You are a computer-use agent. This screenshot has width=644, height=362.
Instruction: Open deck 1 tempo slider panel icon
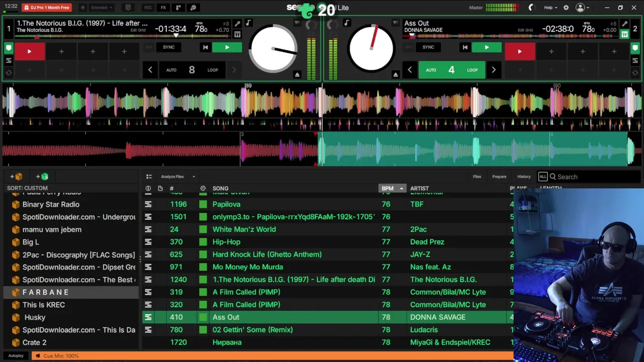(x=237, y=34)
